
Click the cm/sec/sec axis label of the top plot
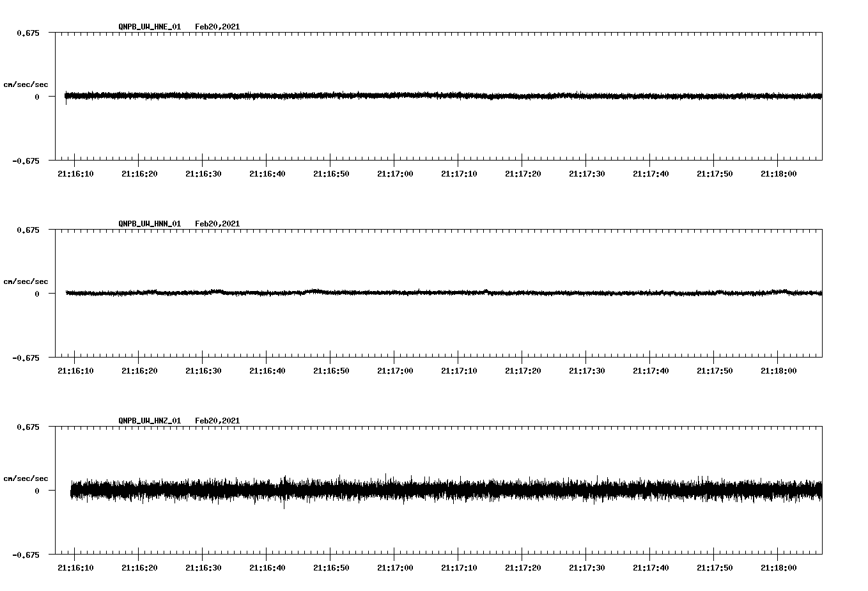(27, 84)
